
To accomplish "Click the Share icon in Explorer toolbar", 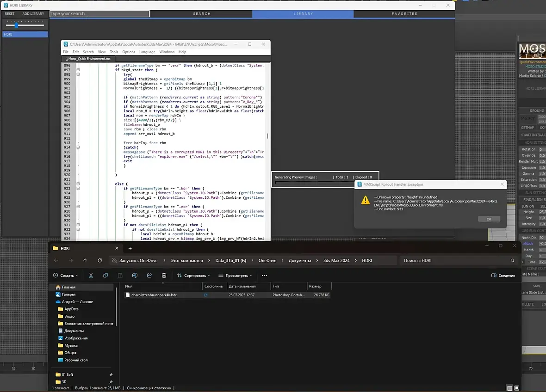I will [x=149, y=276].
